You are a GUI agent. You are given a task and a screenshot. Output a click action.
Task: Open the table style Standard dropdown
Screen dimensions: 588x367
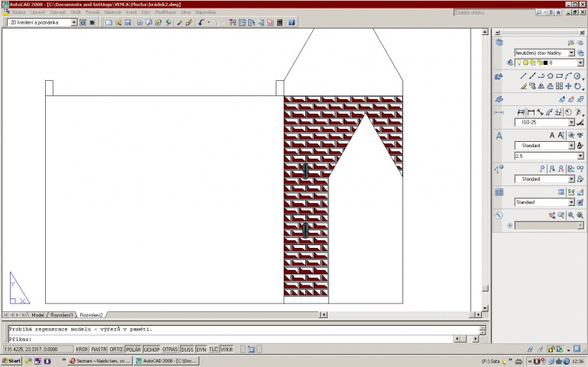click(544, 202)
